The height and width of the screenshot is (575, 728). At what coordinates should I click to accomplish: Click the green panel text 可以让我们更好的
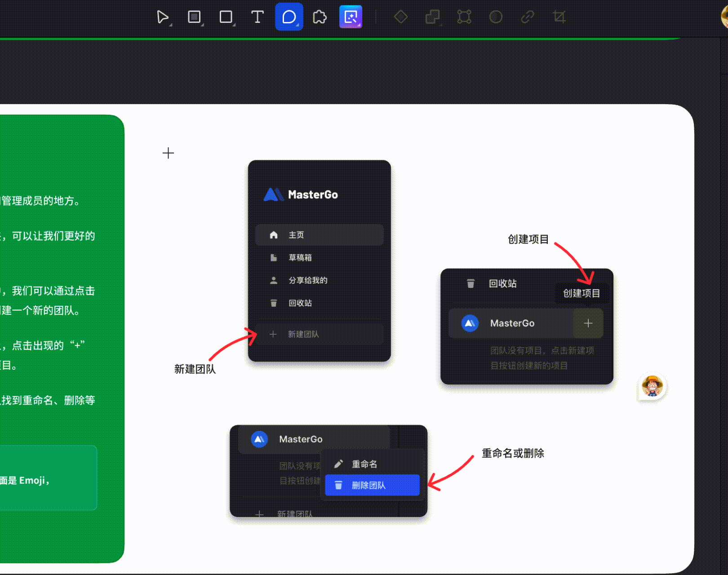click(x=53, y=236)
